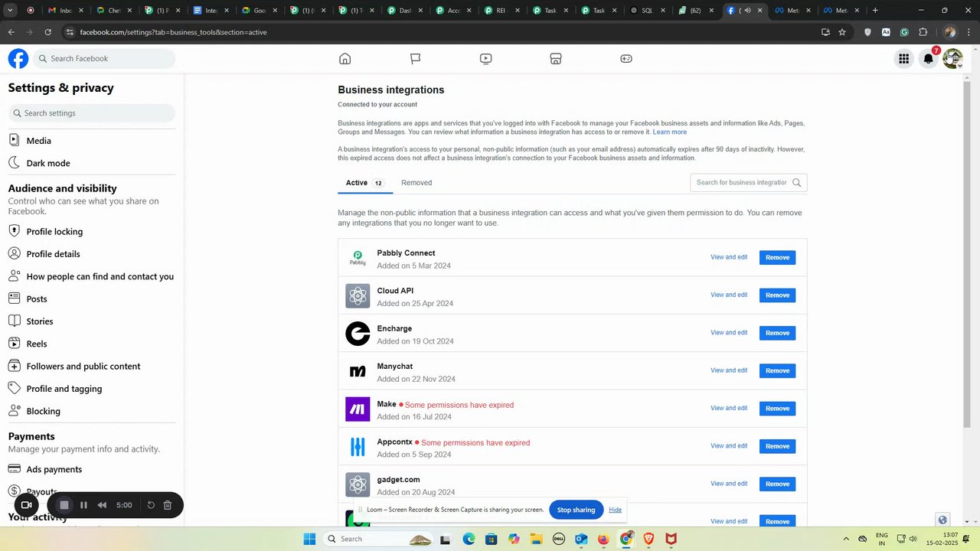Click the Make app logo
980x551 pixels.
click(x=358, y=409)
